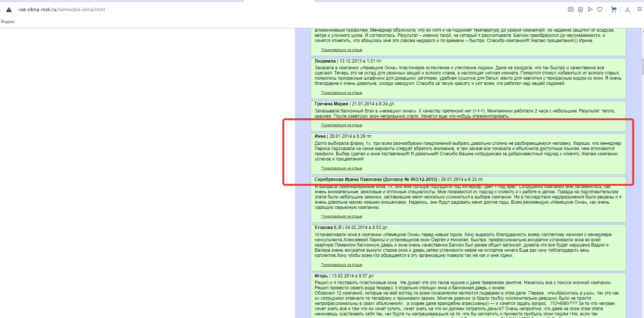Viewport: 644px width, 318px height.
Task: Click the not-secure warning triangle icon
Action: (x=9, y=10)
